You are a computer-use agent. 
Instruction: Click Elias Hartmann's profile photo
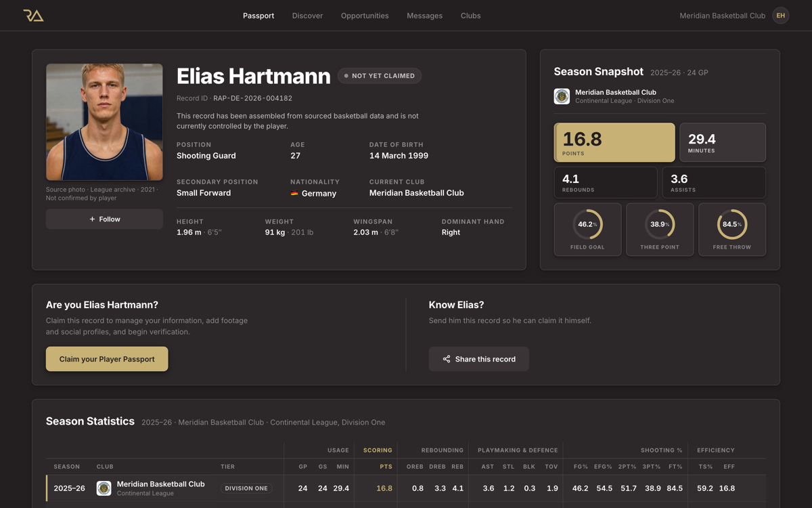pyautogui.click(x=104, y=122)
